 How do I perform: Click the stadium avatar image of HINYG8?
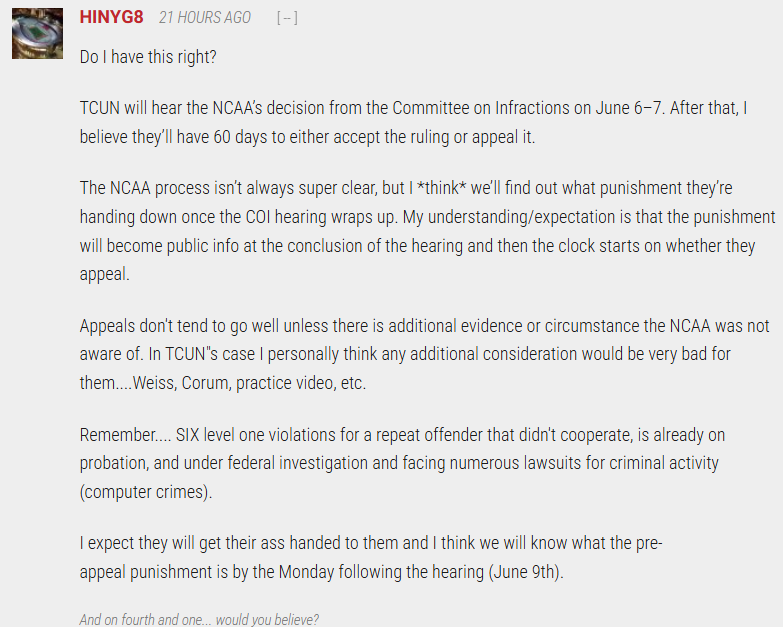(x=37, y=33)
